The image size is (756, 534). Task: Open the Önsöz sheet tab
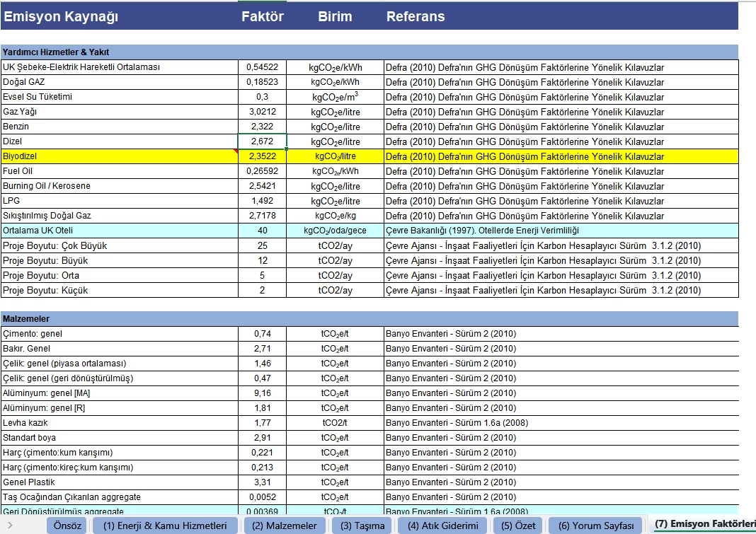coord(69,526)
